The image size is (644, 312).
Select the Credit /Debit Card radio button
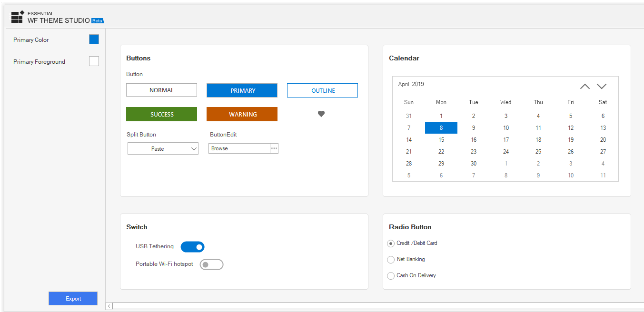(x=391, y=244)
